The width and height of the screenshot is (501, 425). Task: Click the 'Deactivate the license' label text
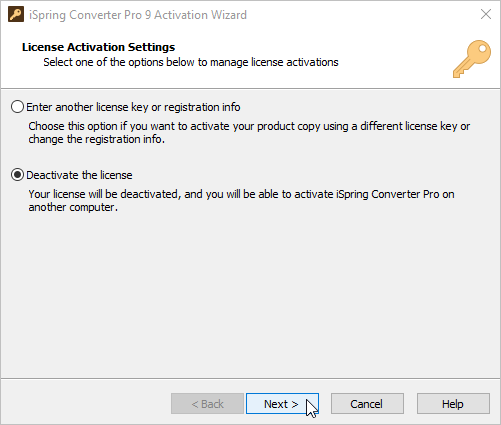[79, 175]
